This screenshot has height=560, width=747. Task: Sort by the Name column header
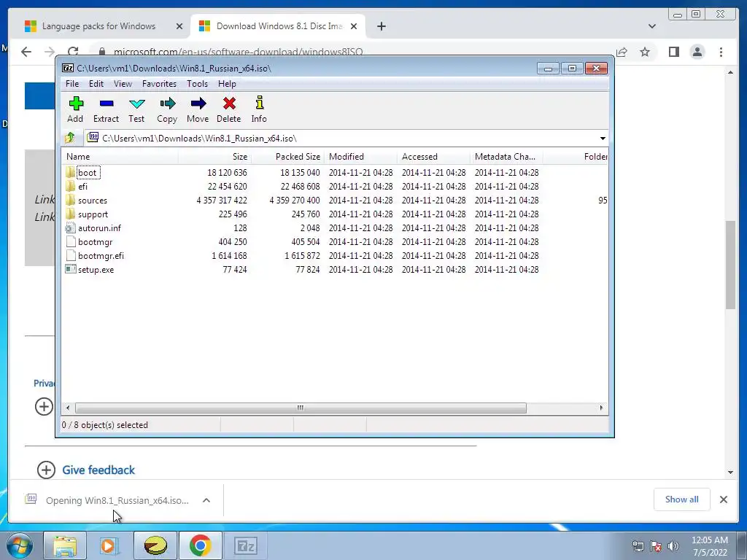120,157
